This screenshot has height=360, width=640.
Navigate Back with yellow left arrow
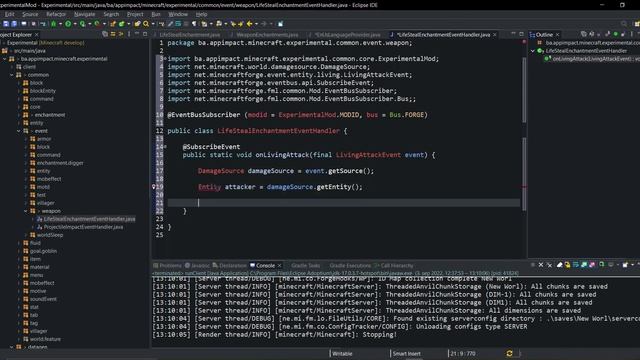249,24
